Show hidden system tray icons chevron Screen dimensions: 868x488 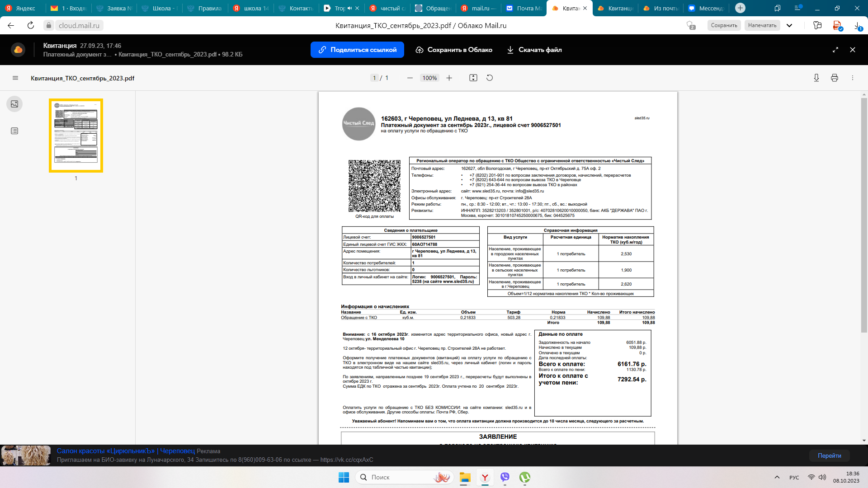point(777,477)
